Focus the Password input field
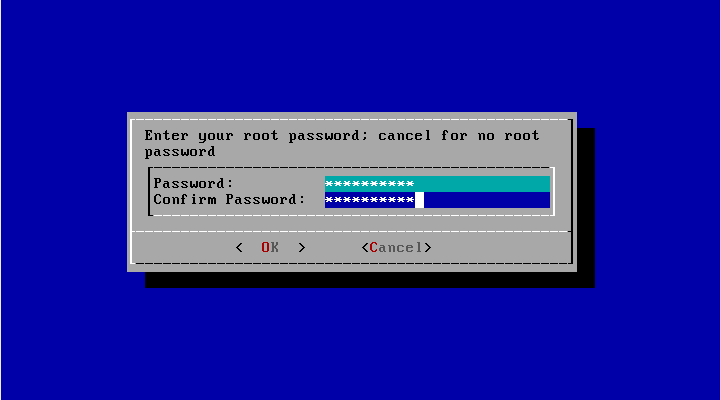 pos(437,184)
